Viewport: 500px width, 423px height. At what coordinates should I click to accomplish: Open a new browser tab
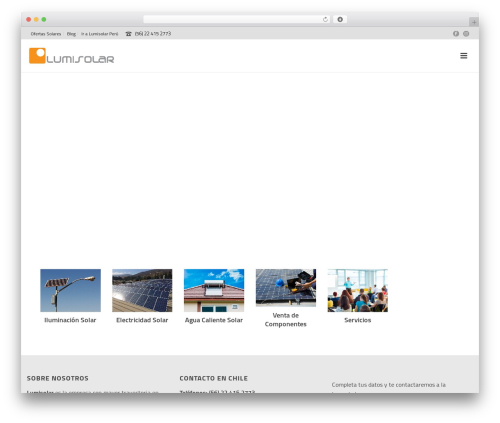pyautogui.click(x=474, y=22)
